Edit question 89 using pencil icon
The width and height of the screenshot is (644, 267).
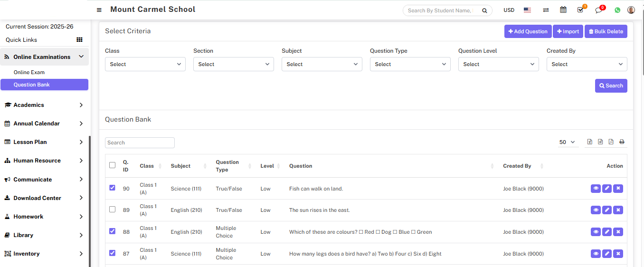(x=607, y=210)
